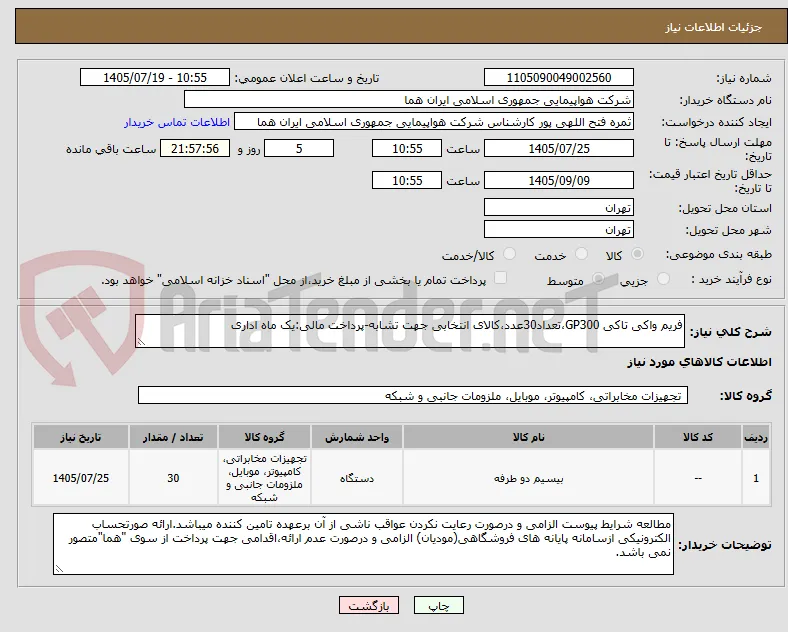Viewport: 788px width, 632px height.
Task: Click the buyer organization name field
Action: (409, 99)
